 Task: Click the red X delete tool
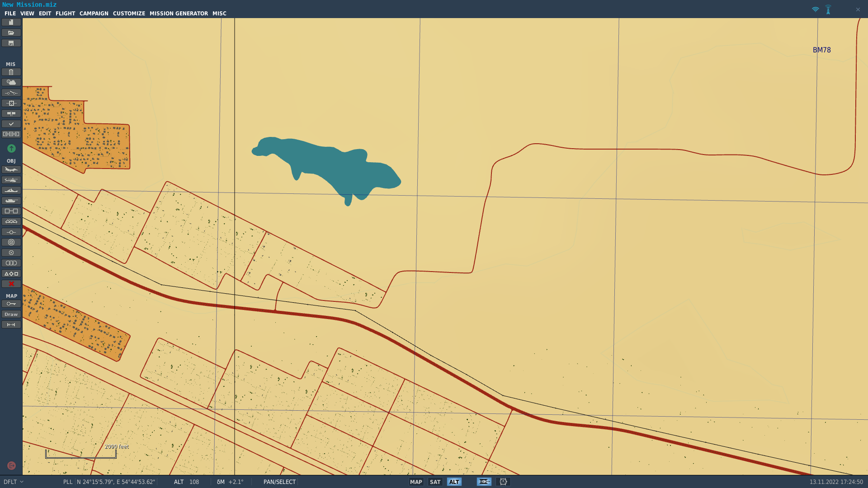point(11,284)
